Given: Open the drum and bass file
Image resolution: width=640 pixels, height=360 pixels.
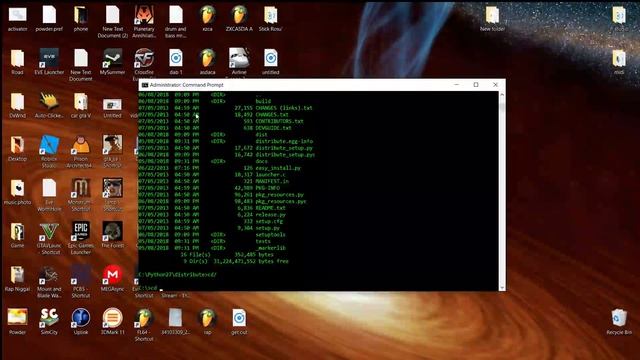Looking at the screenshot, I should pyautogui.click(x=176, y=22).
